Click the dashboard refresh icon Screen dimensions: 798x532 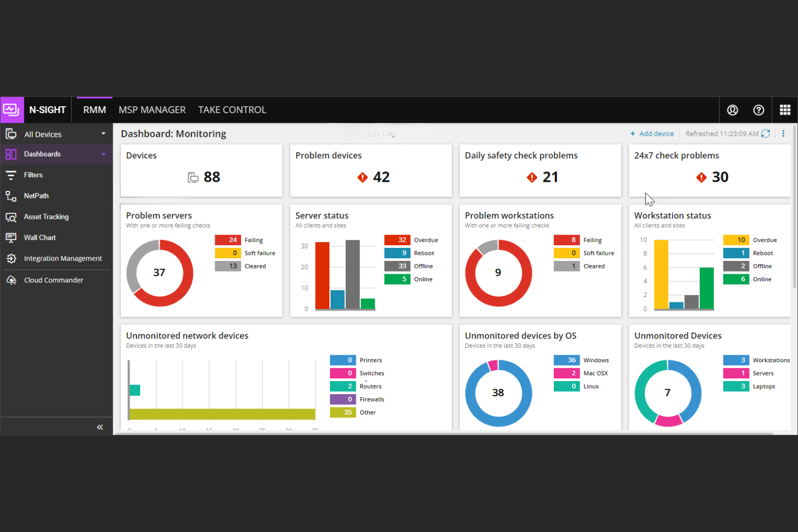(766, 134)
